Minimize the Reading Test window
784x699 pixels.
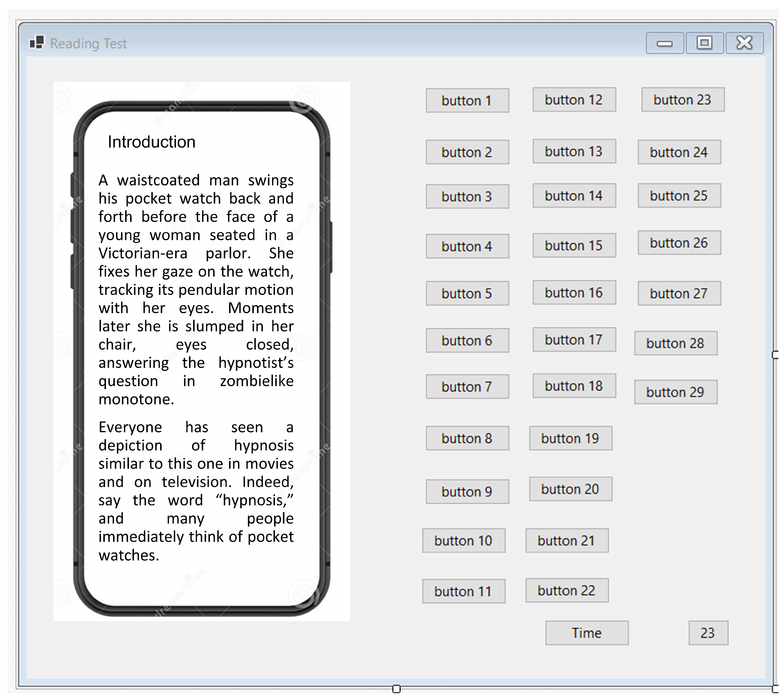664,43
